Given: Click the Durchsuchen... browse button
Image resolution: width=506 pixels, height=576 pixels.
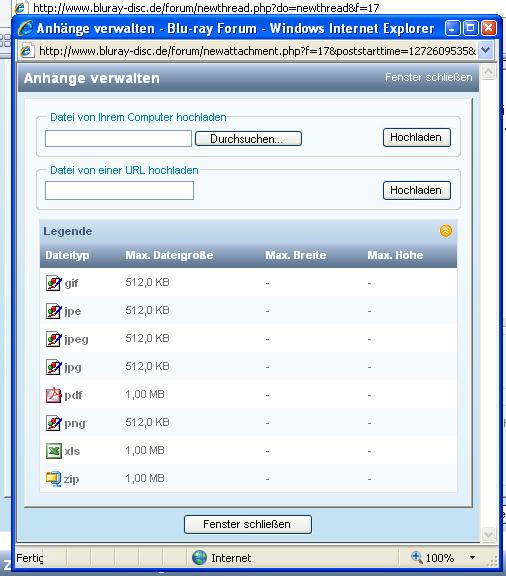Looking at the screenshot, I should 248,139.
